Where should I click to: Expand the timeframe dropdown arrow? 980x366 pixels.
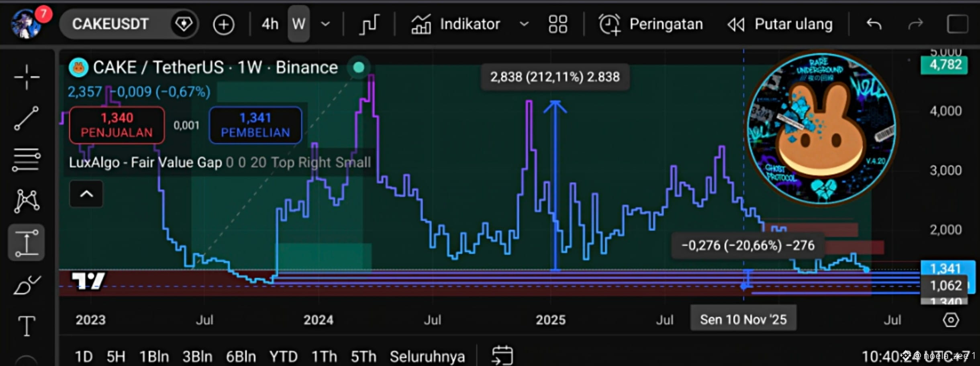tap(325, 24)
